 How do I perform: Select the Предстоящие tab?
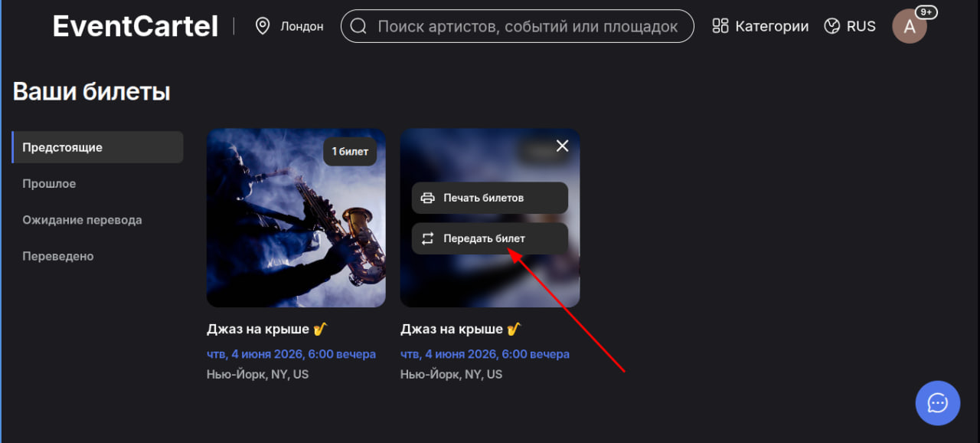98,147
